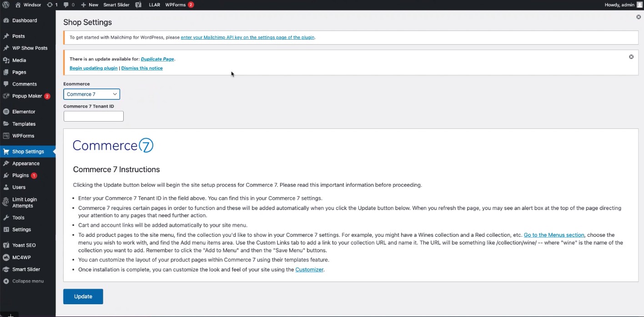Open Appearance menu in the sidebar
This screenshot has width=644, height=317.
pos(26,164)
